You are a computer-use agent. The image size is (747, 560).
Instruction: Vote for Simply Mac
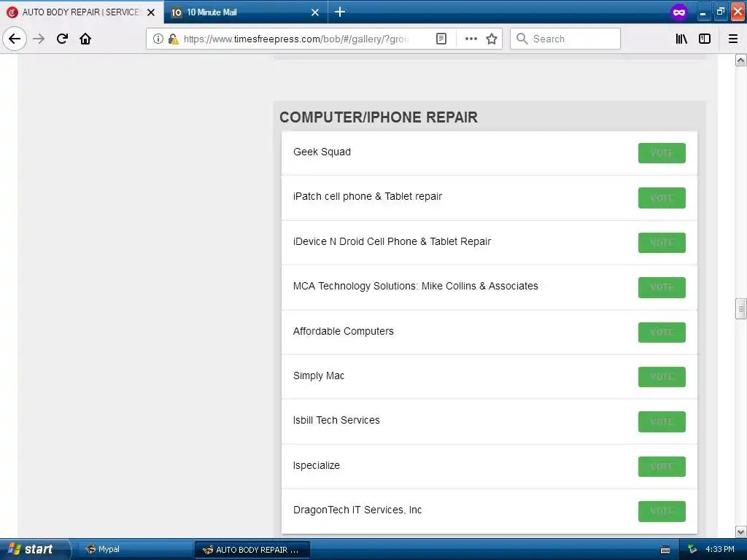(662, 377)
